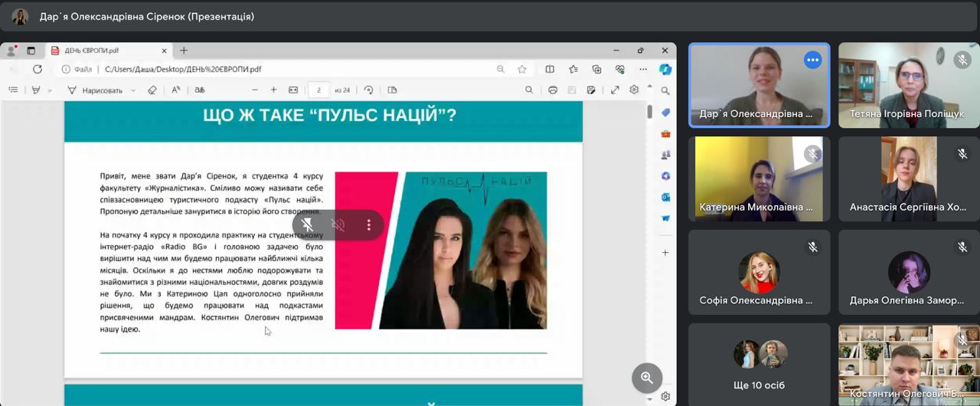Open PDF search magnifier in toolbar
980x406 pixels.
coord(528,90)
